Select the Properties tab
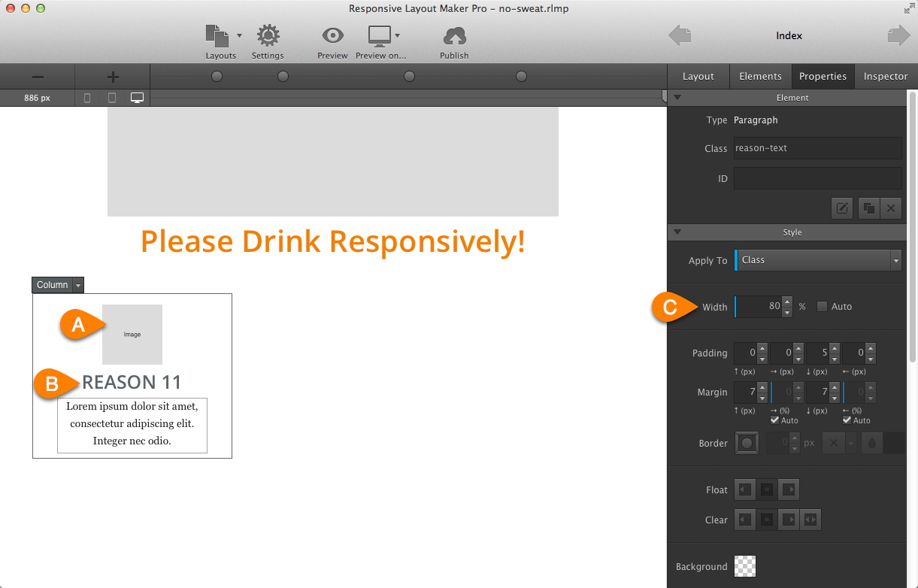 point(823,76)
